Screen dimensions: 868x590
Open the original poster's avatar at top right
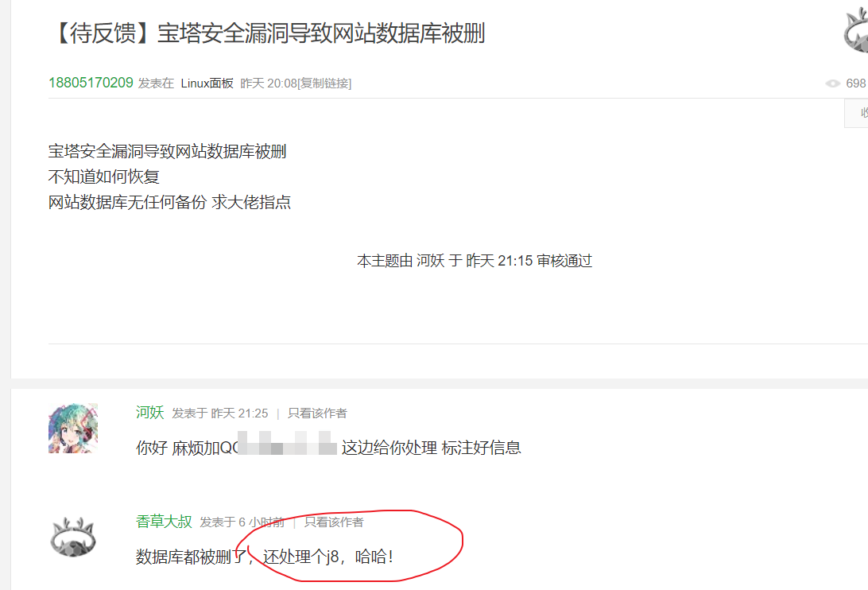[856, 32]
